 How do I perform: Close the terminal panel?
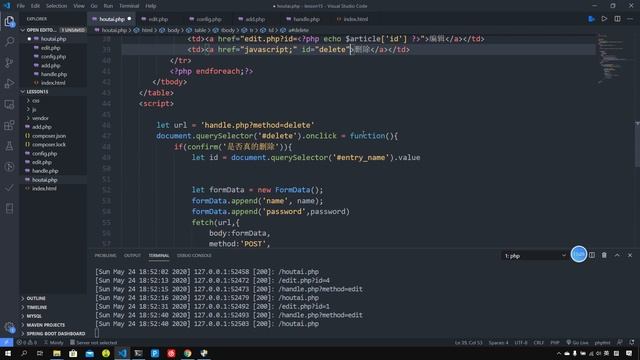[630, 255]
